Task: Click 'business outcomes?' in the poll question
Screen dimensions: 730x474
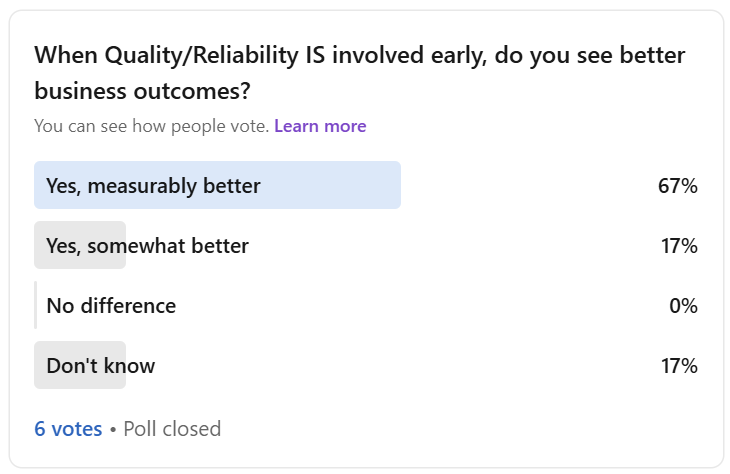Action: pos(142,91)
